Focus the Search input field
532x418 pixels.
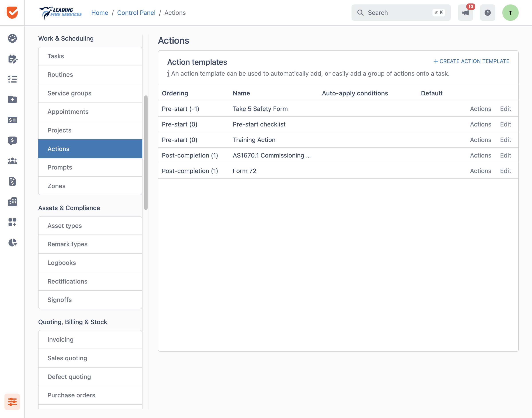[x=401, y=13]
